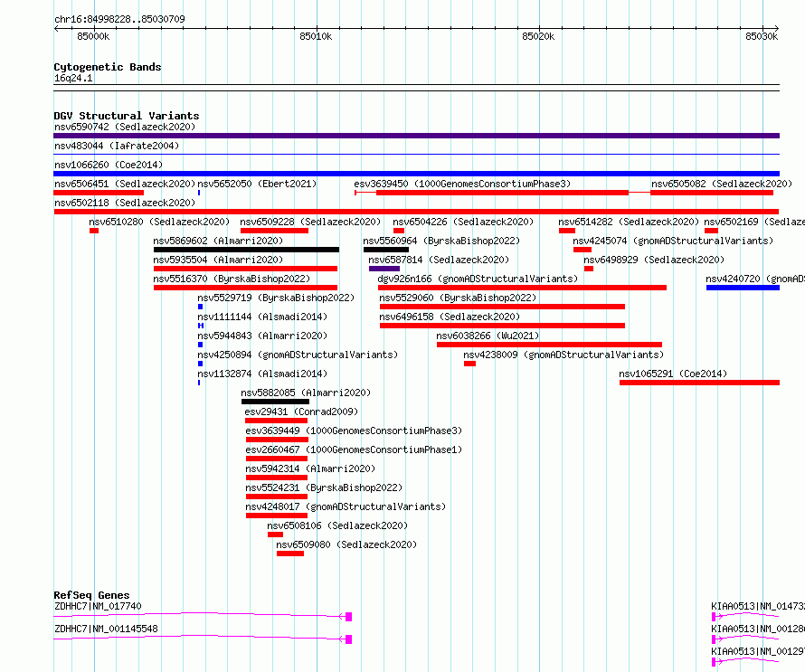The width and height of the screenshot is (805, 672).
Task: Click the 85010k ruler tick label
Action: click(316, 36)
